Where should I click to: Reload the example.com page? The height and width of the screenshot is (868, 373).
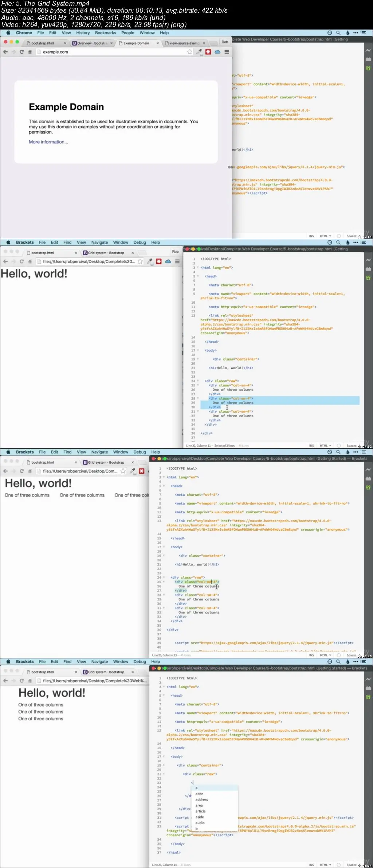[x=22, y=52]
